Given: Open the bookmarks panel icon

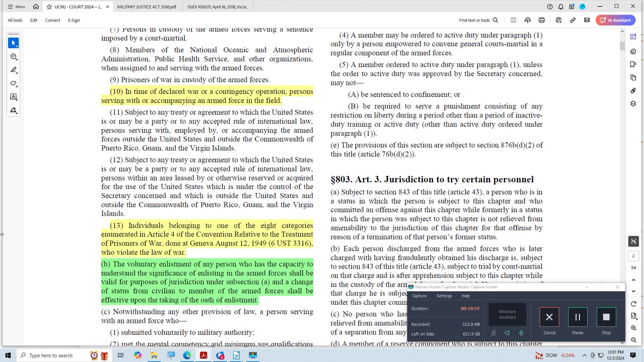Looking at the screenshot, I should coord(633,64).
